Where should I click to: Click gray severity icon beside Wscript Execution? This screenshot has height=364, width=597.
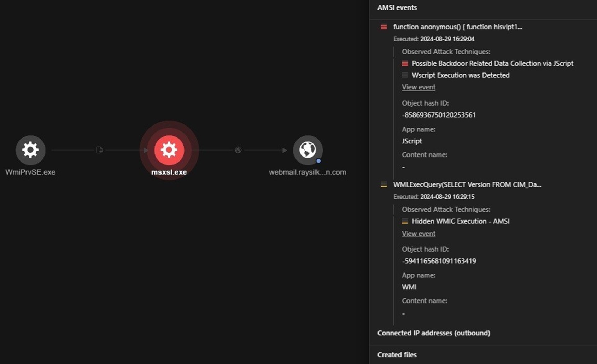pos(405,75)
